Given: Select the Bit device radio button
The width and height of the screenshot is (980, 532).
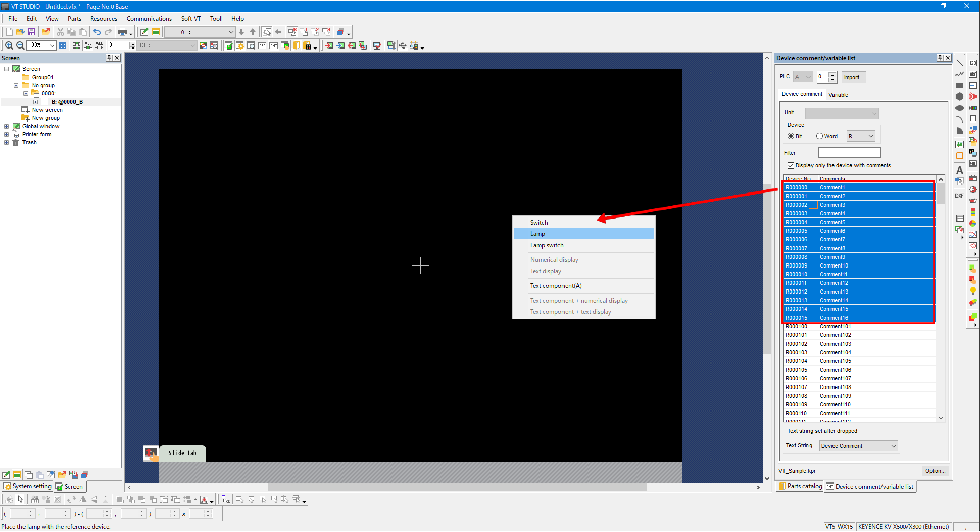Looking at the screenshot, I should (x=791, y=136).
